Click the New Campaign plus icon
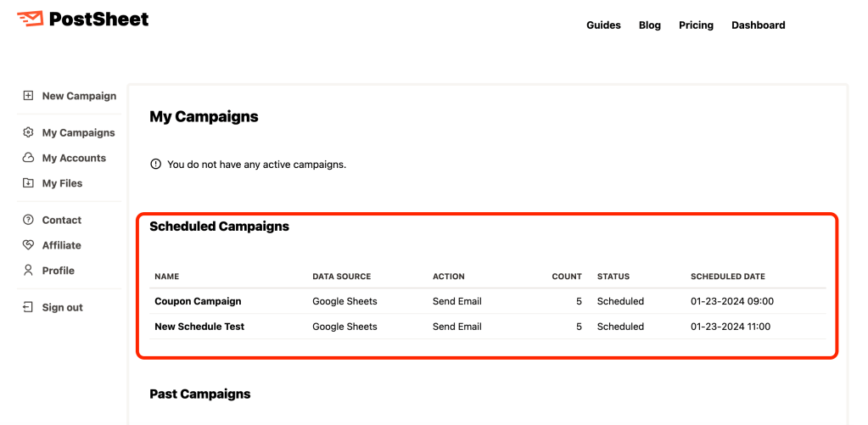Viewport: 868px width, 425px height. [28, 96]
